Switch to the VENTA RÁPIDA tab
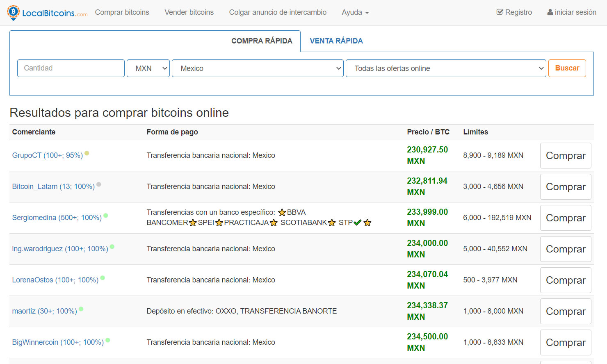Image resolution: width=607 pixels, height=364 pixels. point(336,41)
